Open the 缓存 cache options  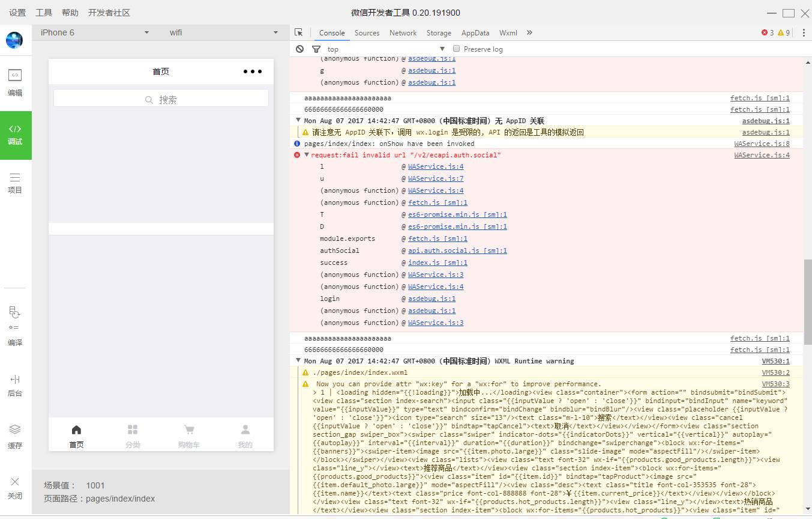click(15, 437)
